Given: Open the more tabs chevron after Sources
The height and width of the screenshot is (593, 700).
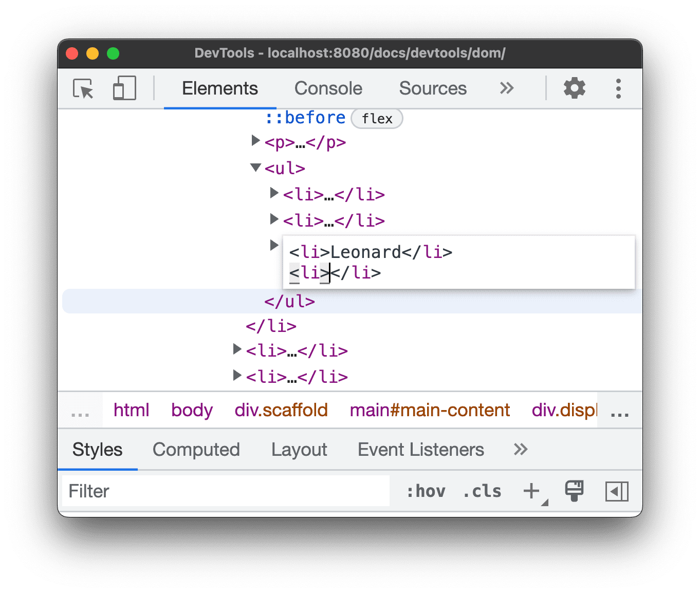Looking at the screenshot, I should (507, 88).
